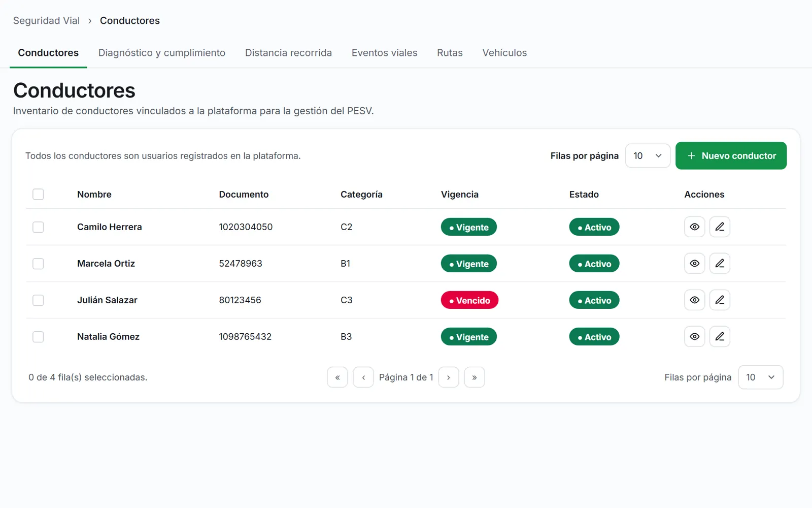Go to the Eventos viales tab
Image resolution: width=812 pixels, height=508 pixels.
click(384, 53)
